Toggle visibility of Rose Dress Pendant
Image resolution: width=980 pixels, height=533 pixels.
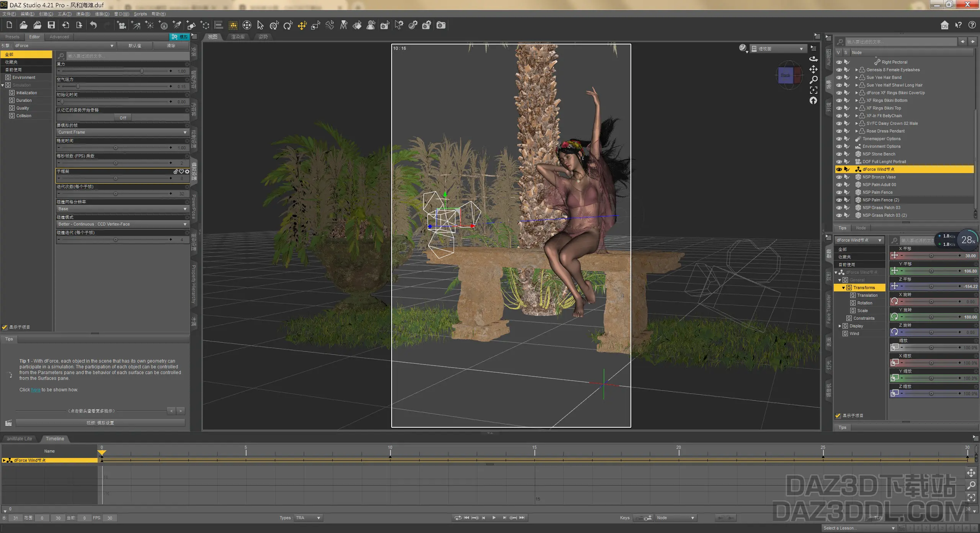pos(839,131)
